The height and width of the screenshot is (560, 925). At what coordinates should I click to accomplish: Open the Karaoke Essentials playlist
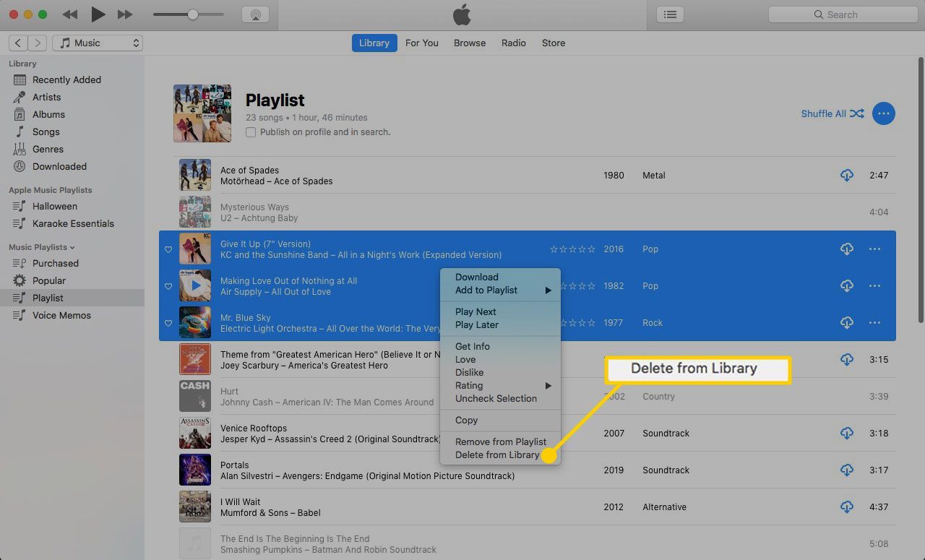pyautogui.click(x=72, y=223)
